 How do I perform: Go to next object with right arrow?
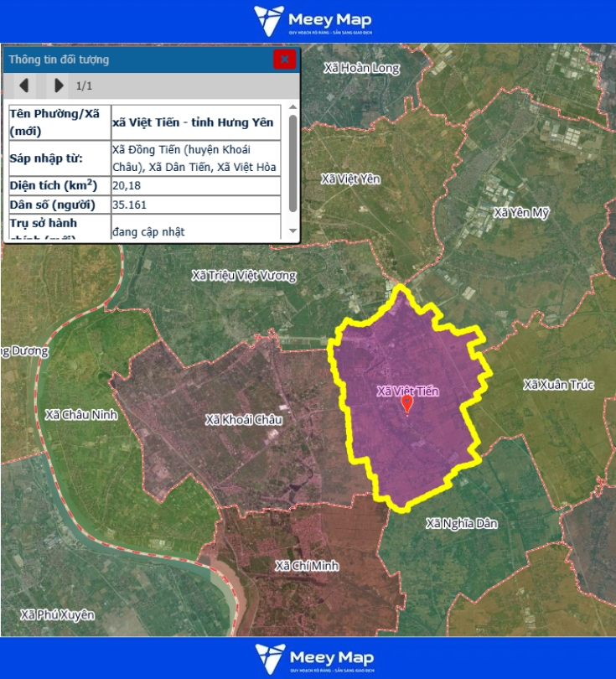pyautogui.click(x=58, y=86)
